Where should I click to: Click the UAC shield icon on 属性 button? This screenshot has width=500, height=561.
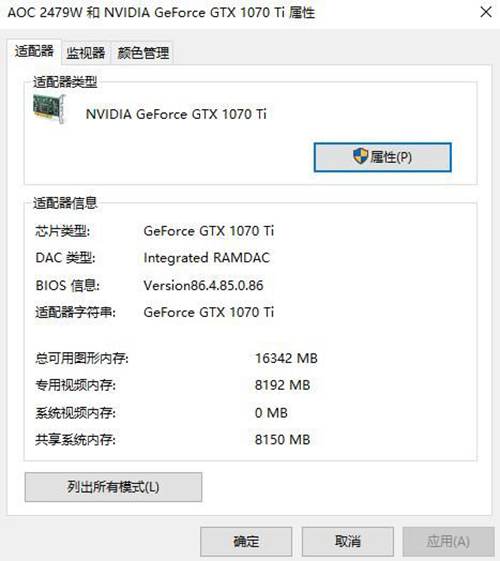[x=360, y=156]
